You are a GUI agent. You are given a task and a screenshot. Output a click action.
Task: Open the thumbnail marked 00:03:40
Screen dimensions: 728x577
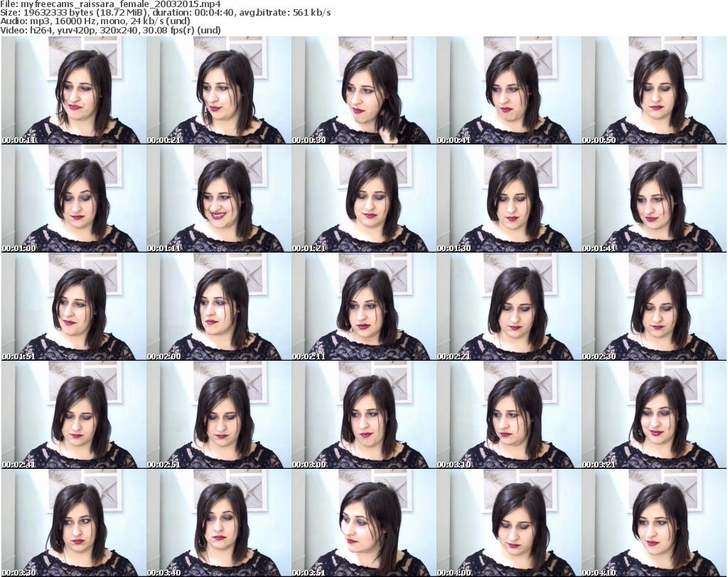pyautogui.click(x=219, y=523)
